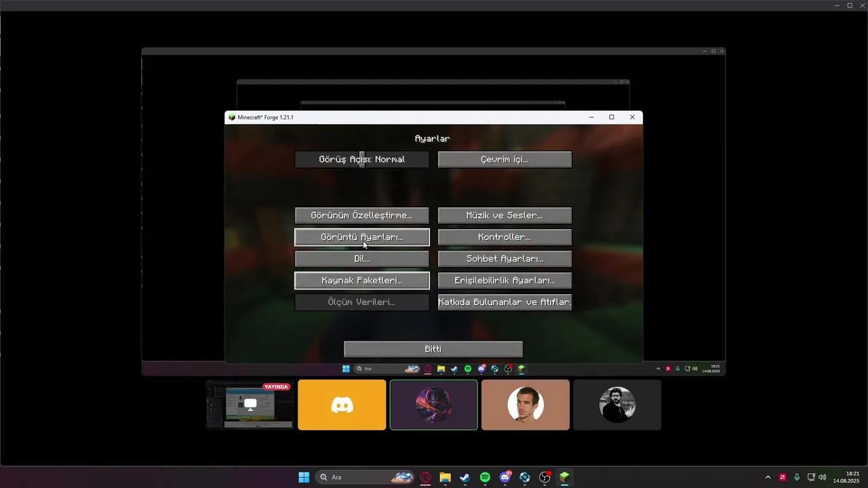Click the Bitti button to finish
Screen dimensions: 868x488
(x=433, y=349)
